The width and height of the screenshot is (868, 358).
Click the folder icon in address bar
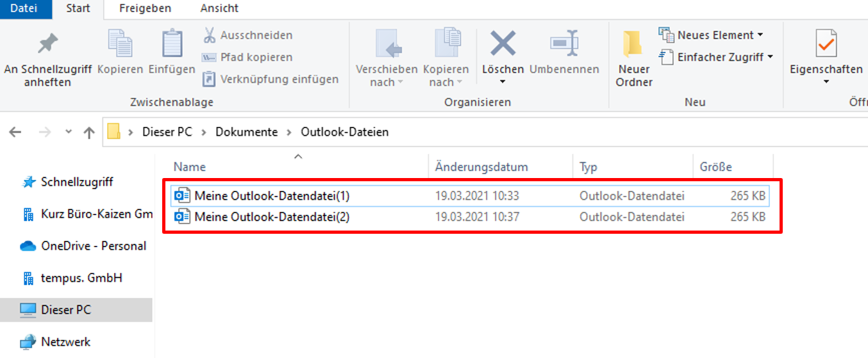click(114, 132)
